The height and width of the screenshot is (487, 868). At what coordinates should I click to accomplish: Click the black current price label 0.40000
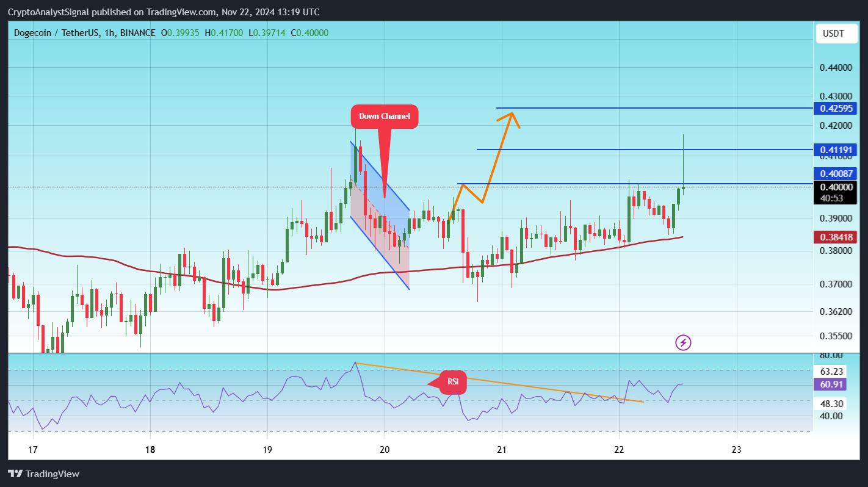(x=836, y=187)
